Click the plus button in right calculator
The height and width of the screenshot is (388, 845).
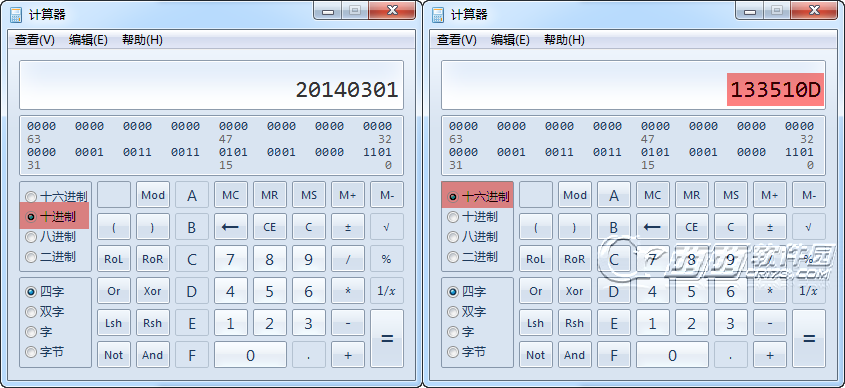point(770,355)
